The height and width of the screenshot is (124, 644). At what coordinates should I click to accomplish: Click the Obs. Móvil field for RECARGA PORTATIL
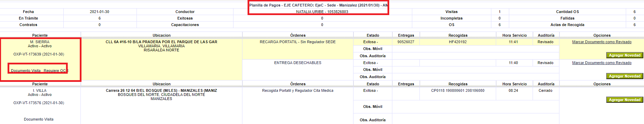click(476, 49)
